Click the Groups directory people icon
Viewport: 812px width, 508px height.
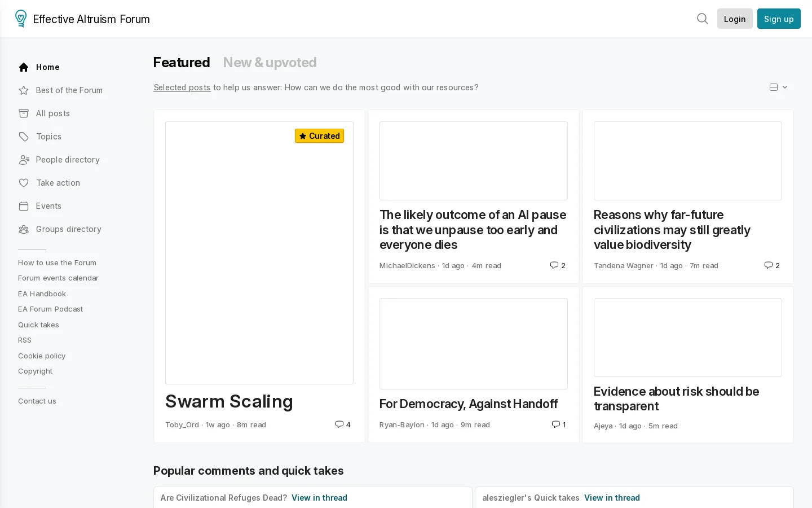point(24,229)
